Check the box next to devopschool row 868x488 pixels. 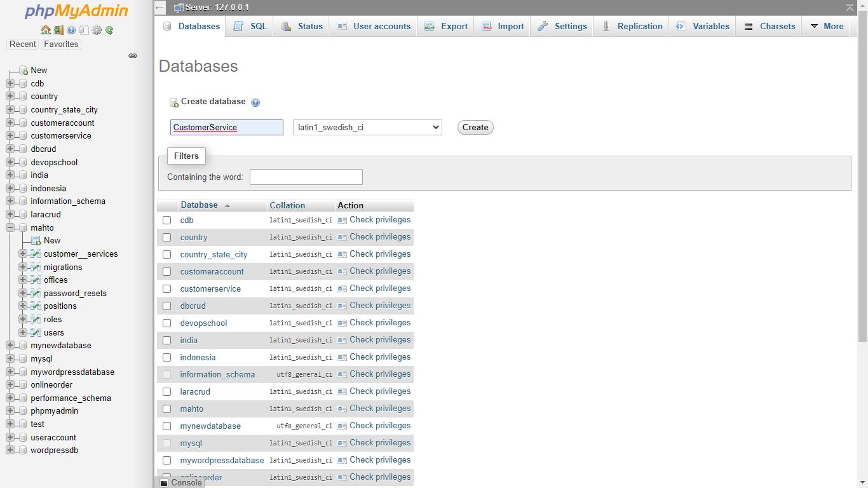tap(167, 323)
